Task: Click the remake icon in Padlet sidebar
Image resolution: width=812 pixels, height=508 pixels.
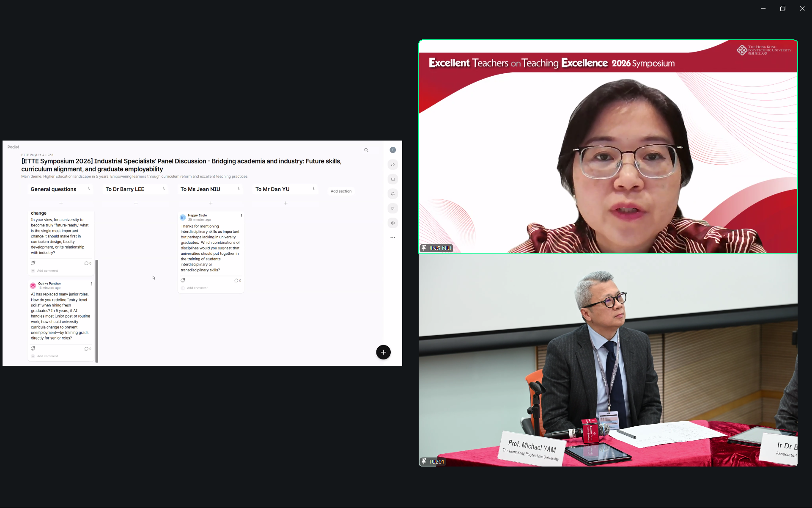Action: tap(392, 179)
